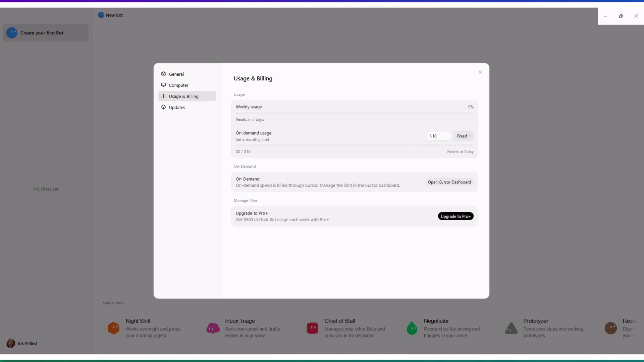This screenshot has width=644, height=362.
Task: Click the New Bot blue avatar icon
Action: point(101,15)
